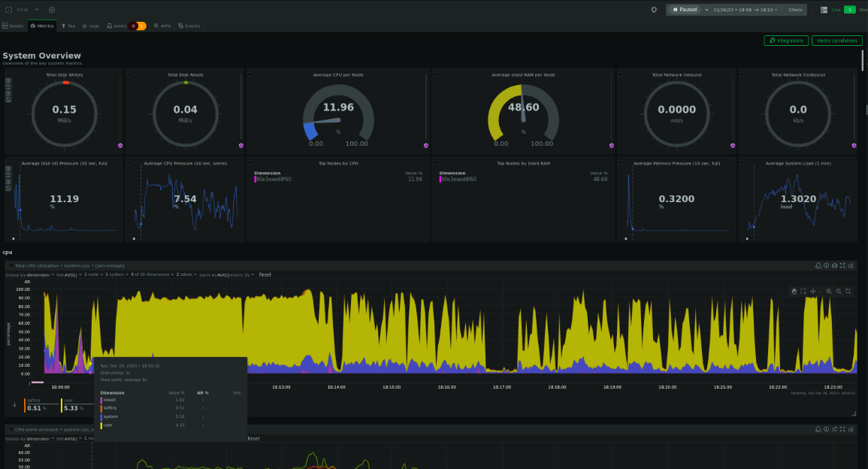
Task: Open chart alerts via the bell icon
Action: point(818,265)
